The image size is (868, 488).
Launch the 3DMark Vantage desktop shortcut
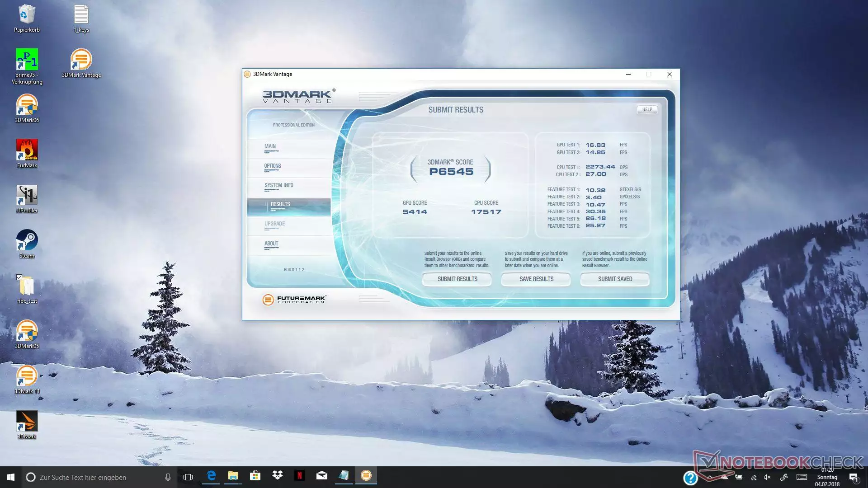tap(81, 63)
